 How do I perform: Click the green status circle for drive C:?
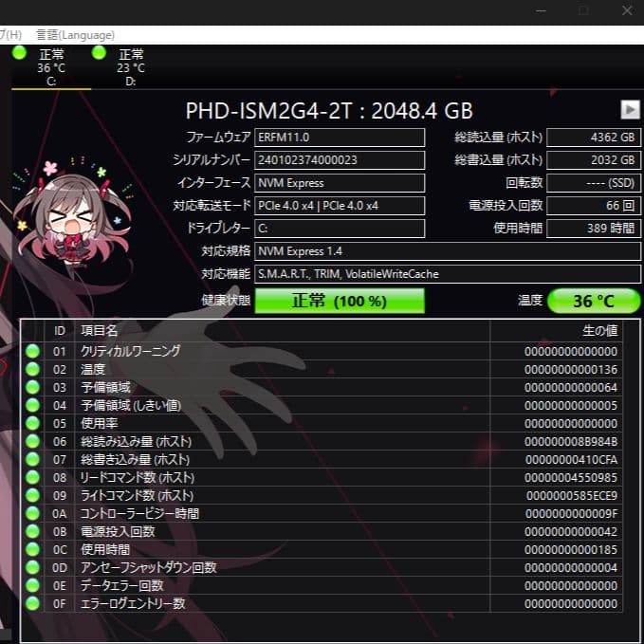click(x=19, y=52)
